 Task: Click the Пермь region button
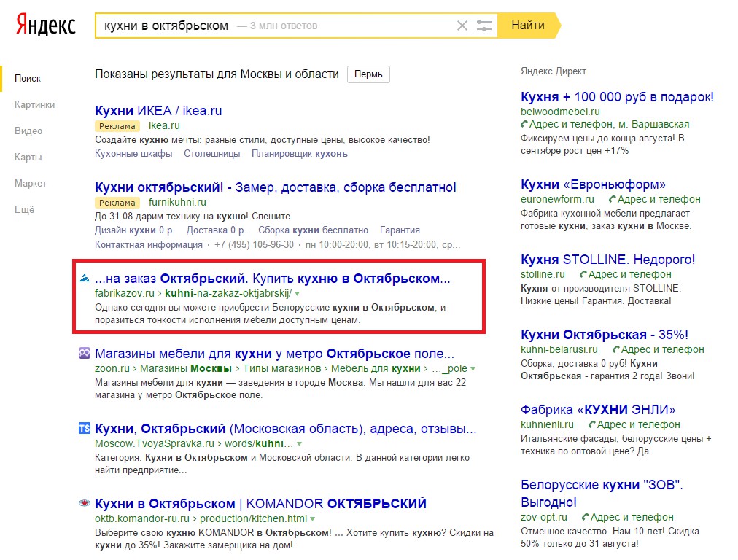tap(368, 74)
